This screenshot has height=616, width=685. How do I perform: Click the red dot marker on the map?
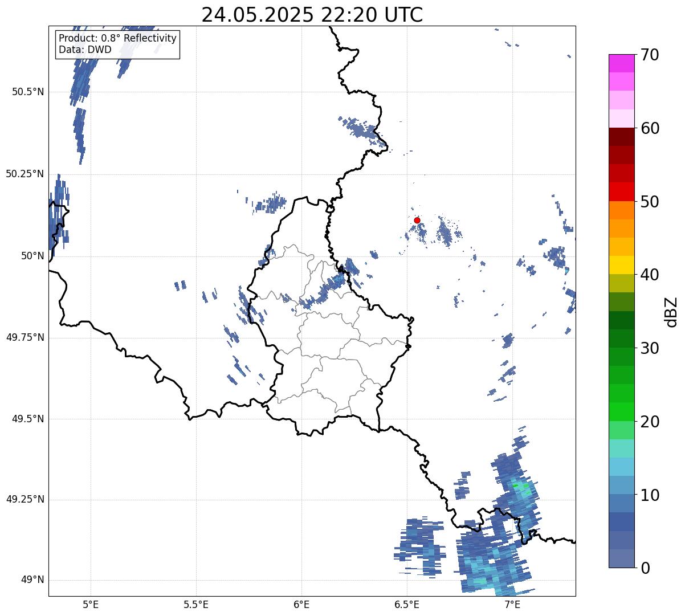[x=417, y=220]
